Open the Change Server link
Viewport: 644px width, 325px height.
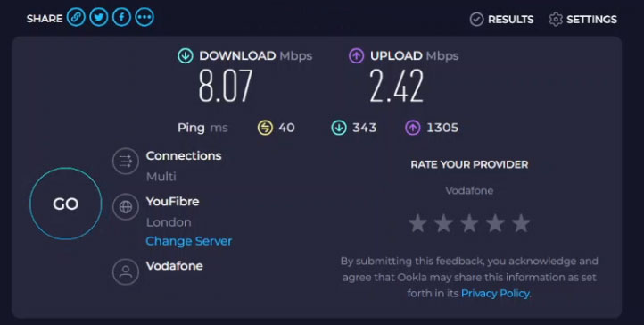click(x=189, y=241)
